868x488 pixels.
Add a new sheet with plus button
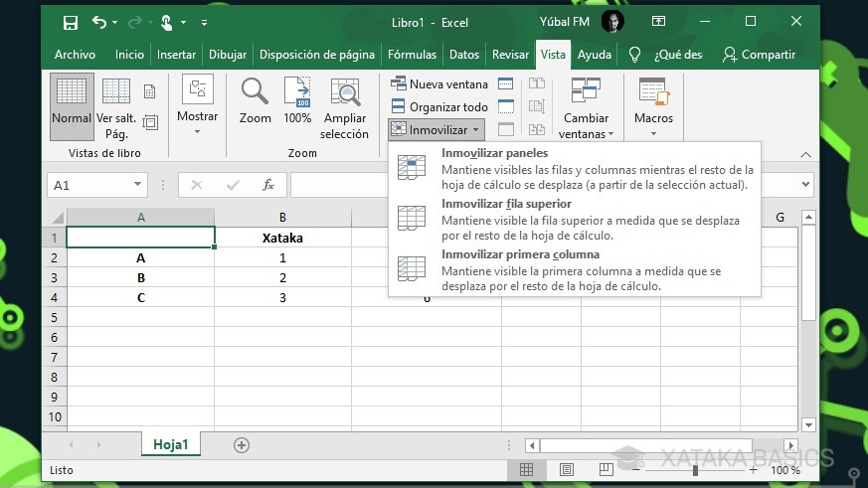242,445
